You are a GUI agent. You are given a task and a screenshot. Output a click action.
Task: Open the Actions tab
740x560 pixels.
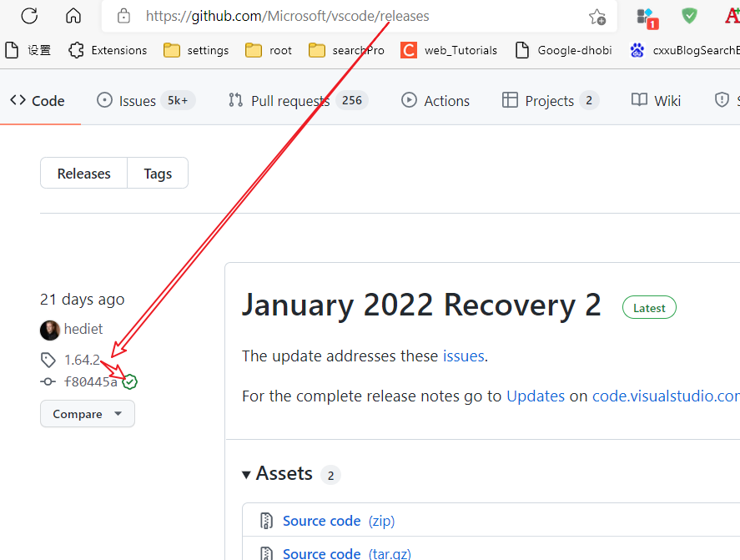pos(435,101)
